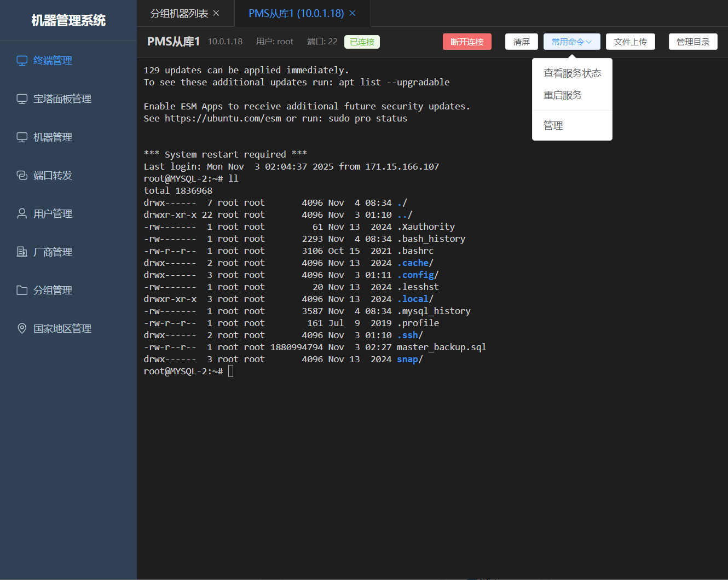Select the PMS从库1 (10.0.1.18) tab
728x580 pixels.
(296, 13)
